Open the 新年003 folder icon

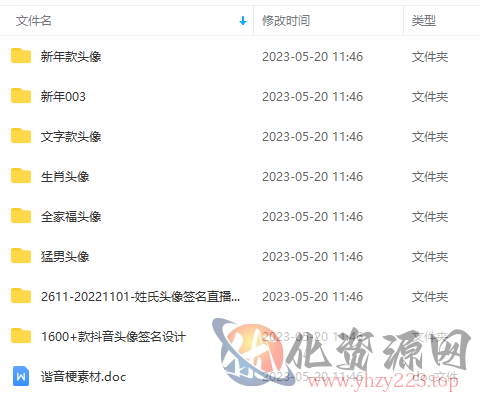pyautogui.click(x=21, y=96)
